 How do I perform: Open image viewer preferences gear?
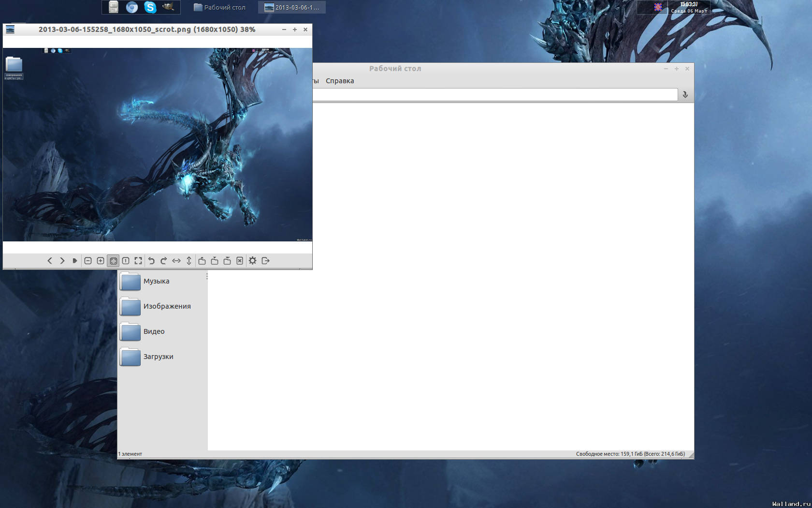253,261
